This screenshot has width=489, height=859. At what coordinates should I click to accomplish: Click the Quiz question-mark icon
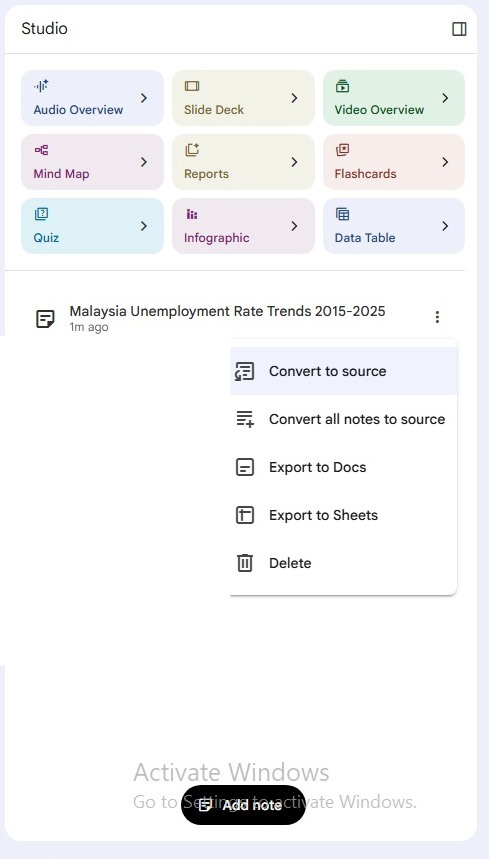[x=41, y=214]
